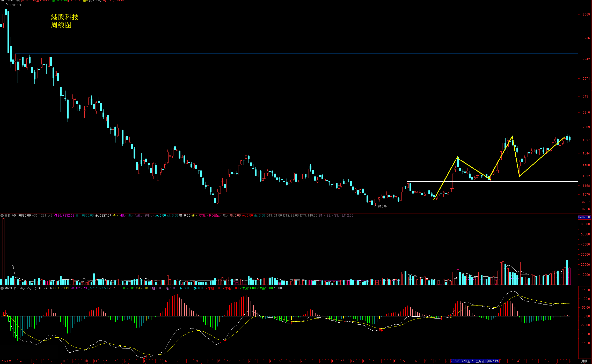Screen dimensions: 592x364
Task: Select the blue horizontal resistance line
Action: tap(296, 54)
